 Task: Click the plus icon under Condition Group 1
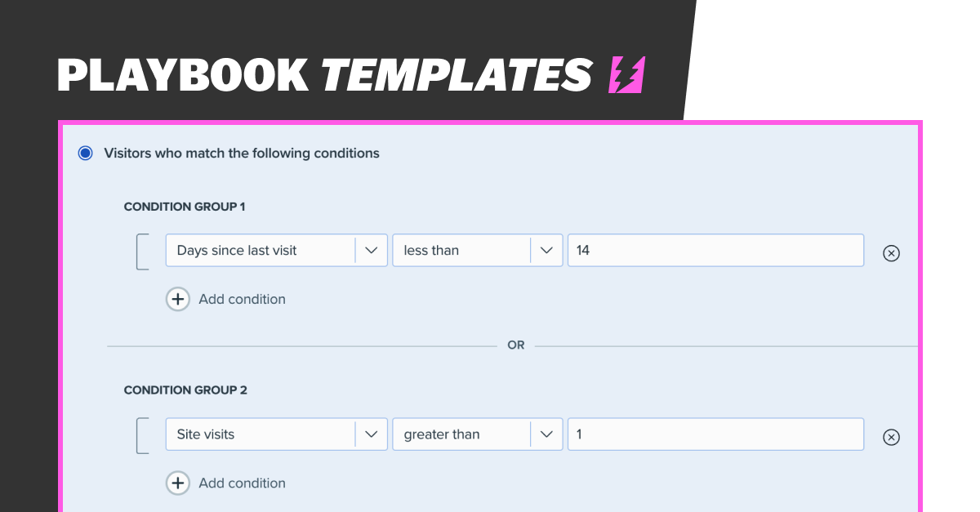pos(178,299)
